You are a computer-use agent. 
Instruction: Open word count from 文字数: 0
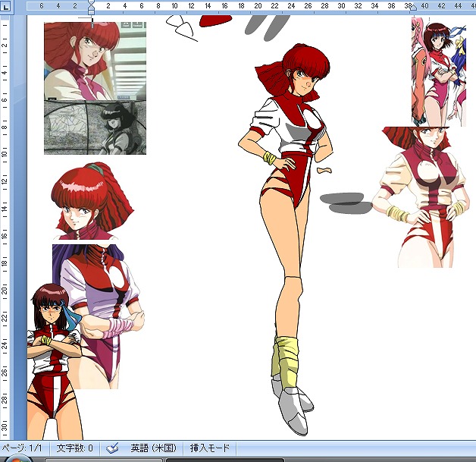click(74, 448)
